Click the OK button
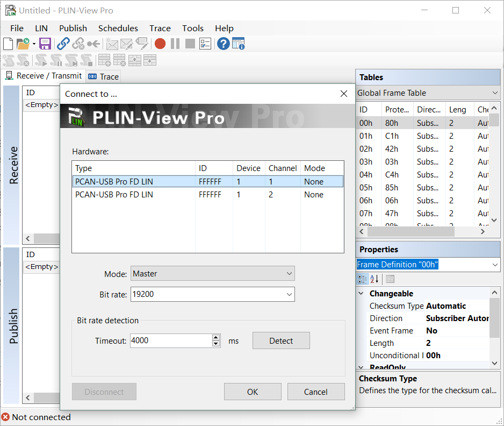 tap(253, 392)
